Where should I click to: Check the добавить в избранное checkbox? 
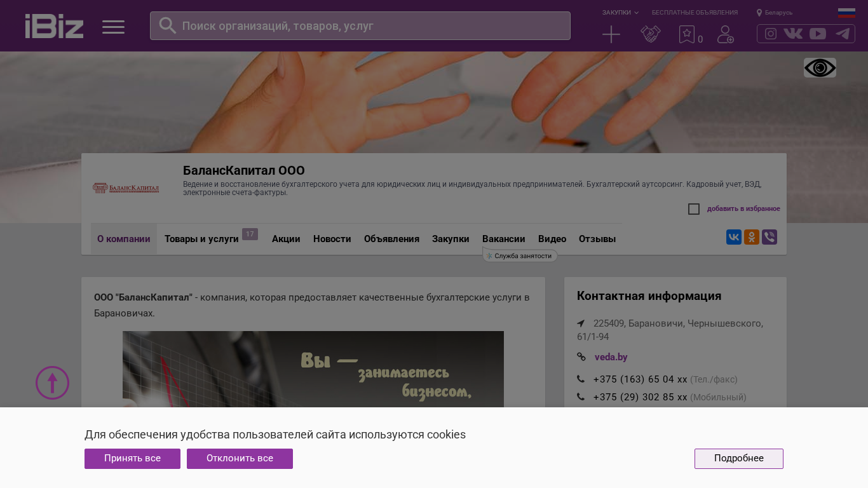694,209
